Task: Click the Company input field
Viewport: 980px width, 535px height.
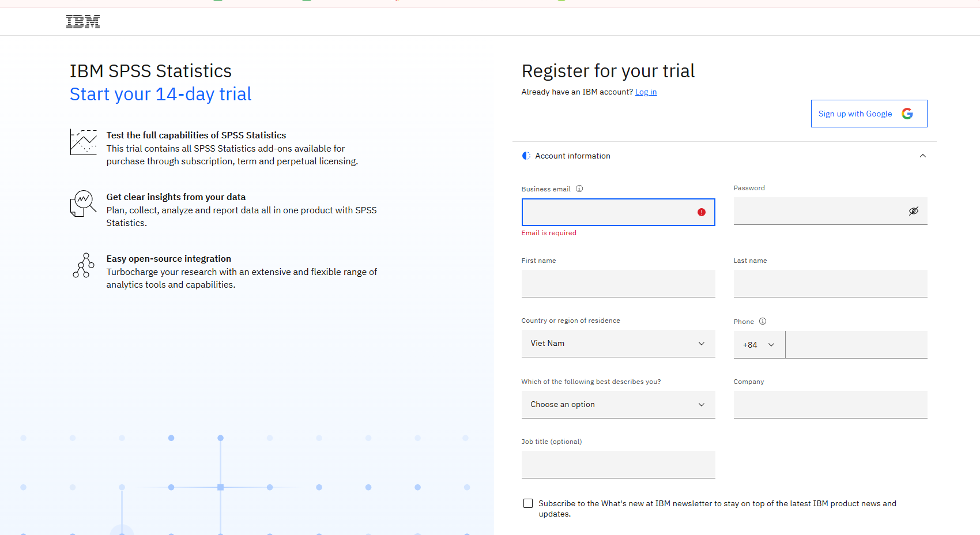Action: [x=830, y=405]
